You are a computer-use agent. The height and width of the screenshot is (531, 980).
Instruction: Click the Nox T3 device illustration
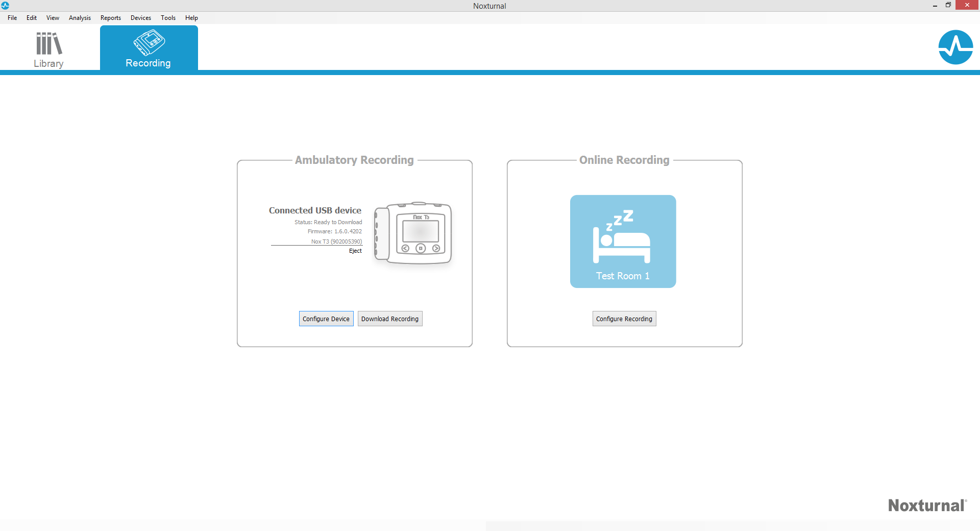(x=413, y=233)
